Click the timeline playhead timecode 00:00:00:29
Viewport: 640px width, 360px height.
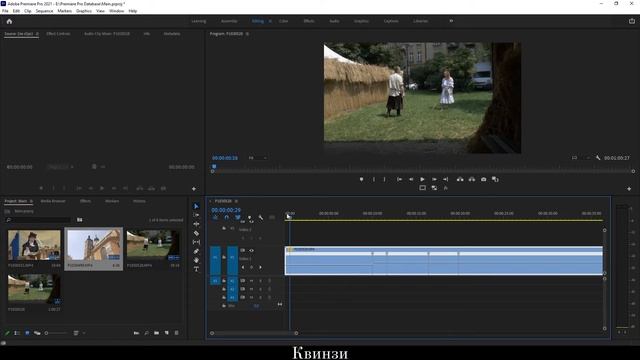[226, 210]
